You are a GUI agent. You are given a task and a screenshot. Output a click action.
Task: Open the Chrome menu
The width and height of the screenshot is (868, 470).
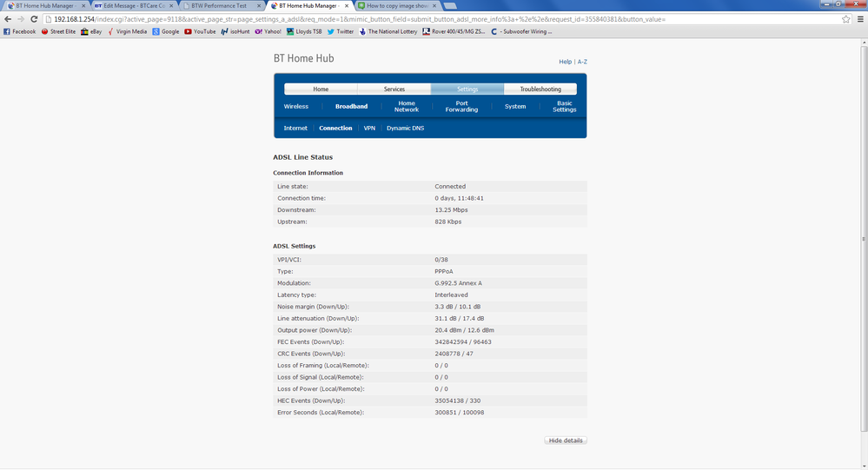[x=860, y=19]
